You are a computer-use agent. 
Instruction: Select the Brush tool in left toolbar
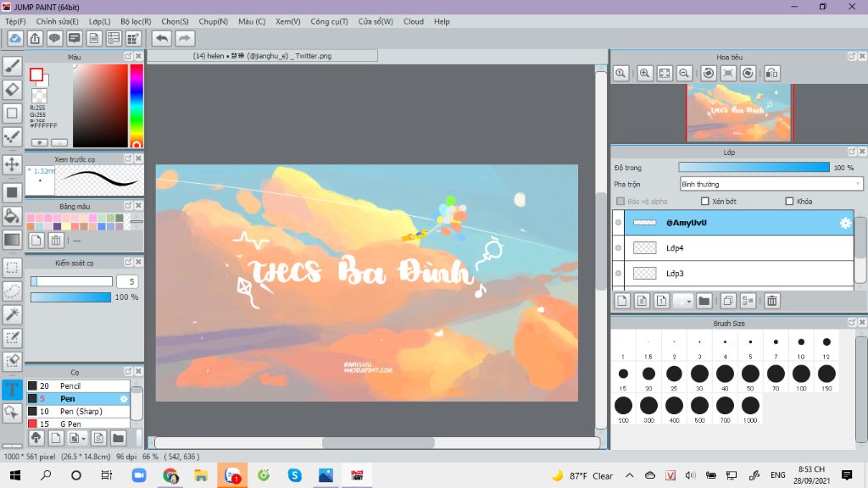pos(12,66)
